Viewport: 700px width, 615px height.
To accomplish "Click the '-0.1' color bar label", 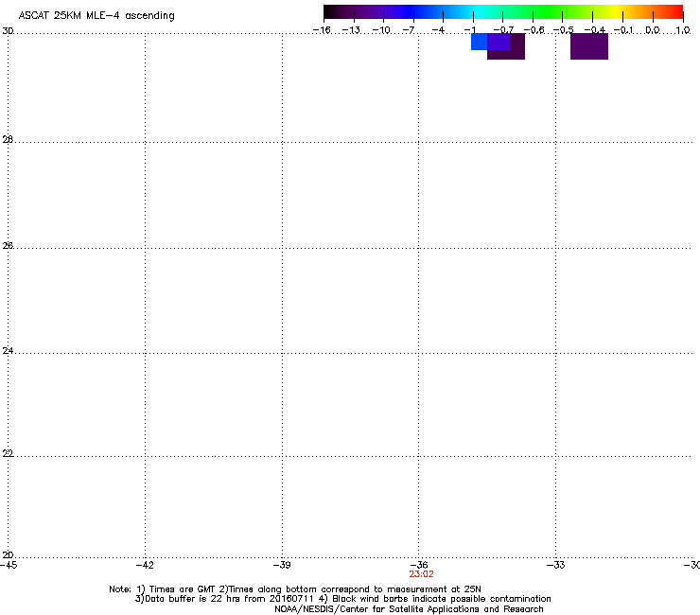I will (623, 30).
